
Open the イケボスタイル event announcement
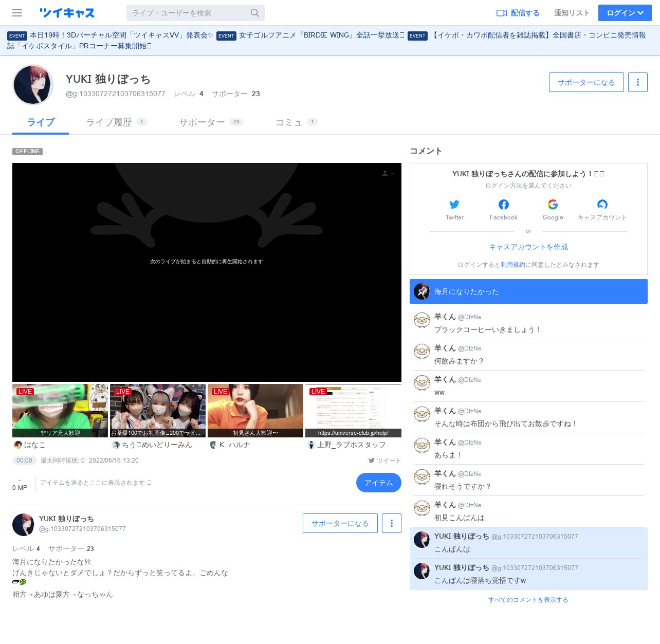point(326,40)
